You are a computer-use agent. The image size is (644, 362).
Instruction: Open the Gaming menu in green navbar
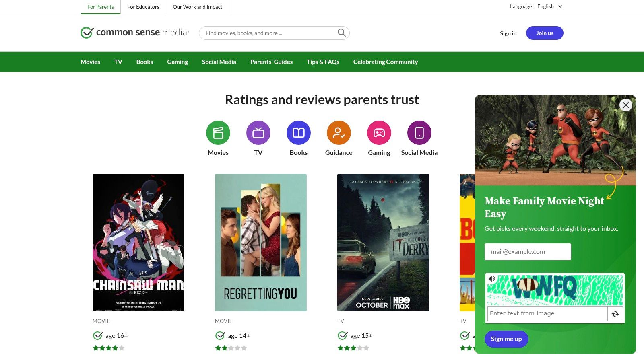point(178,62)
